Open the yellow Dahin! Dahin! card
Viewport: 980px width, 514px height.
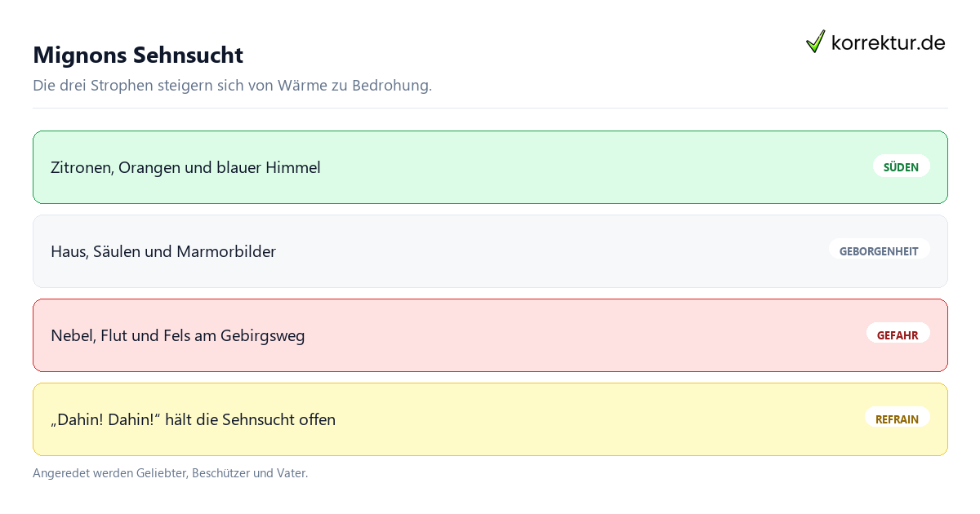490,419
